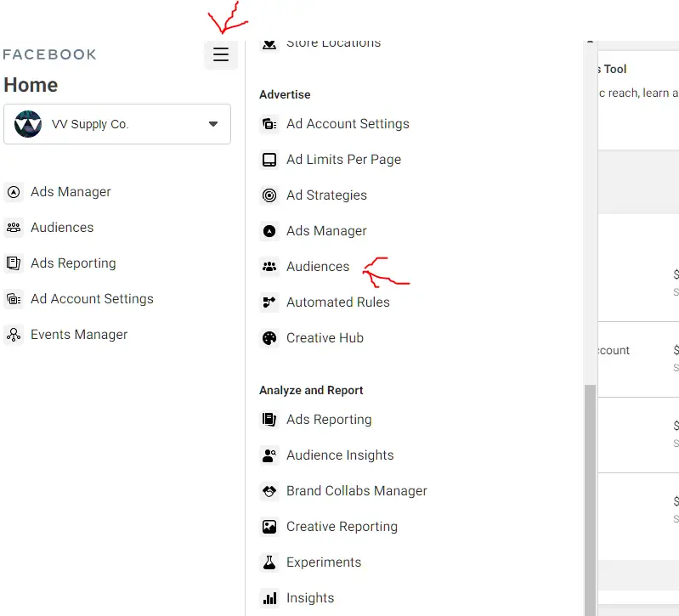The height and width of the screenshot is (616, 679).
Task: Click the scrollbar up arrow of menu panel
Action: pyautogui.click(x=591, y=42)
